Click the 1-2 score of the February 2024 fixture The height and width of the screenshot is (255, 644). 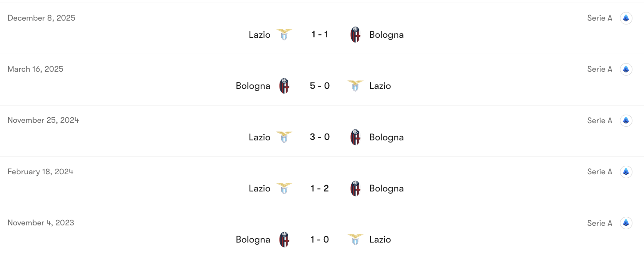(319, 188)
